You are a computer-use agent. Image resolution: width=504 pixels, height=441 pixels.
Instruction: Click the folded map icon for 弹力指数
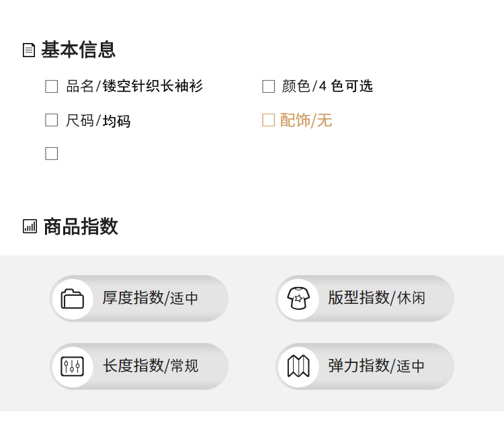click(298, 366)
